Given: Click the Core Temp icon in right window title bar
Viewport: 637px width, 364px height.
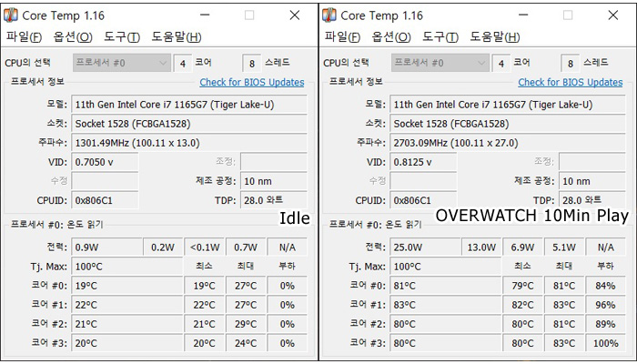Looking at the screenshot, I should [x=329, y=15].
